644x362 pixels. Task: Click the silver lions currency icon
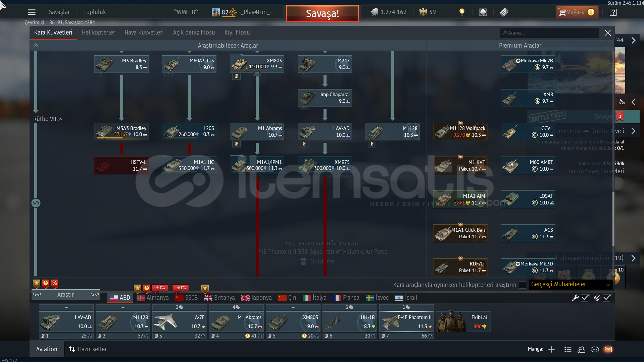(x=375, y=12)
